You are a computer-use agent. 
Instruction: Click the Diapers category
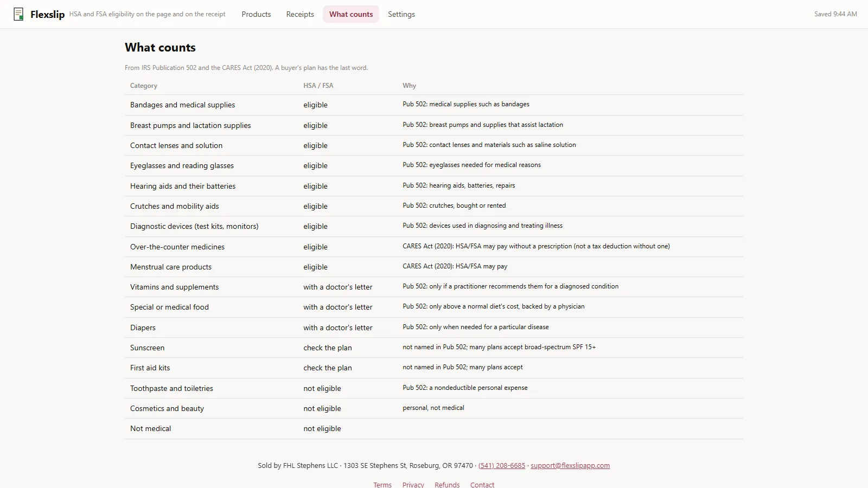(x=143, y=328)
